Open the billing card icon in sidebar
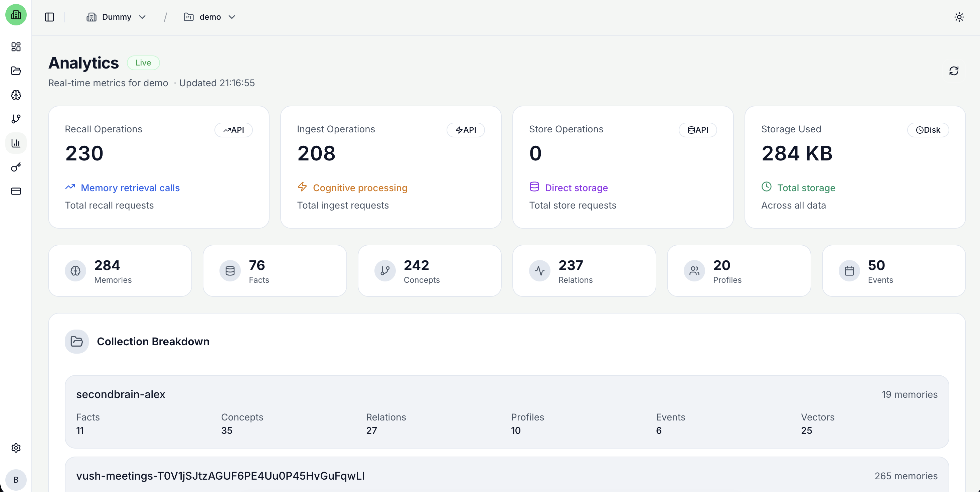This screenshot has width=980, height=492. point(16,191)
